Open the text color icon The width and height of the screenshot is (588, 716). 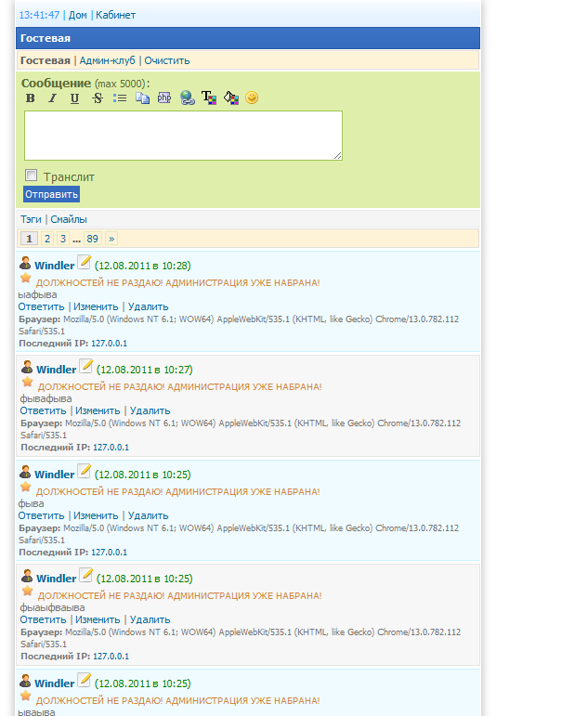pyautogui.click(x=209, y=98)
